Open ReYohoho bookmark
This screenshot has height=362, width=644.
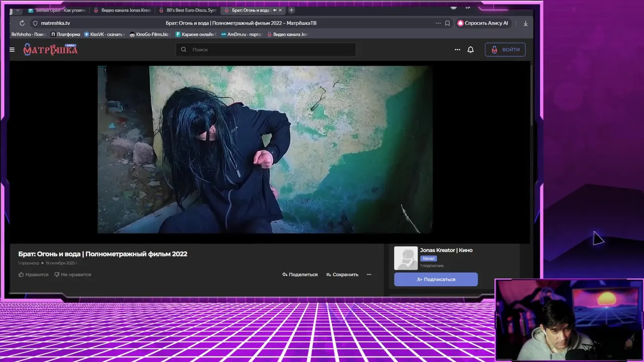pyautogui.click(x=29, y=34)
